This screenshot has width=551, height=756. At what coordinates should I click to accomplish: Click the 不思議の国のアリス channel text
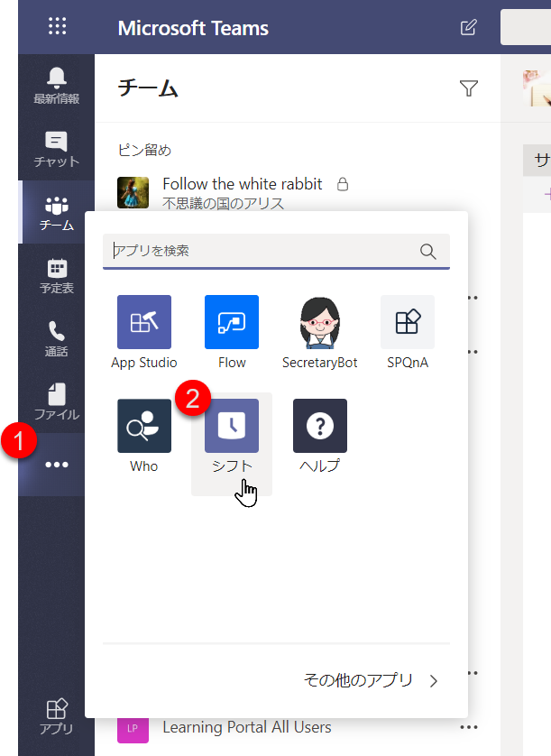[224, 203]
